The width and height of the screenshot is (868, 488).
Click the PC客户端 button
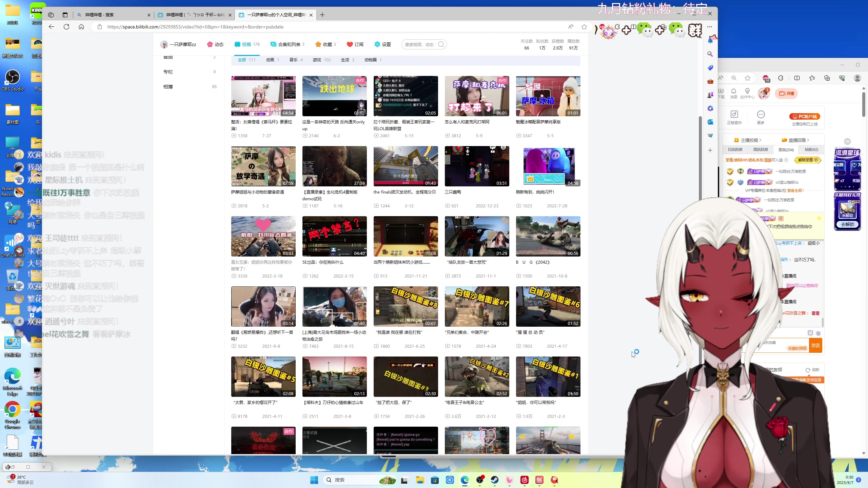[x=805, y=117]
